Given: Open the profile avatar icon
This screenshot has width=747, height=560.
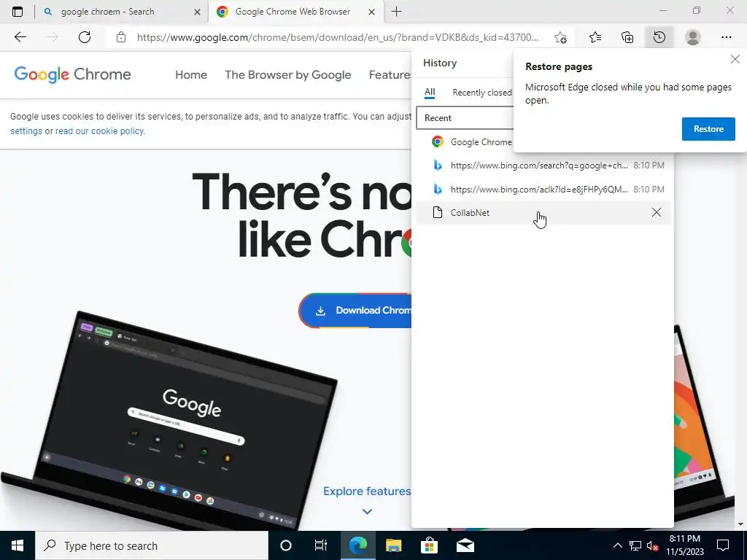Looking at the screenshot, I should tap(693, 37).
